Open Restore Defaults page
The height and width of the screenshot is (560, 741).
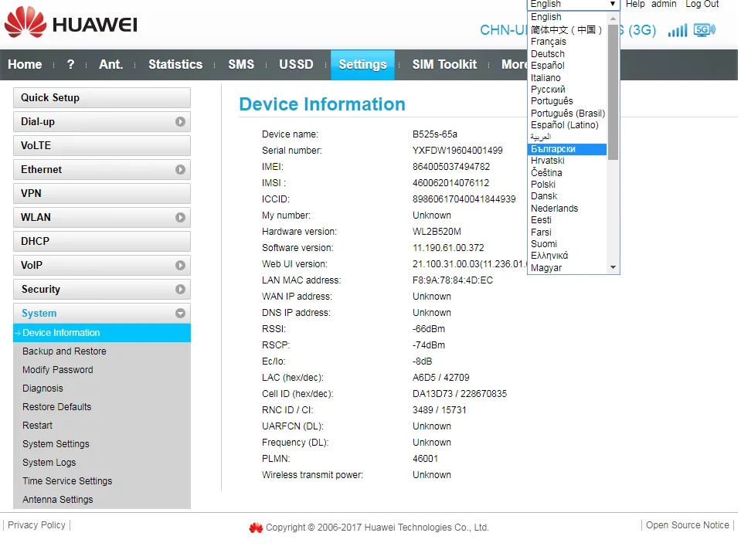[x=56, y=406]
